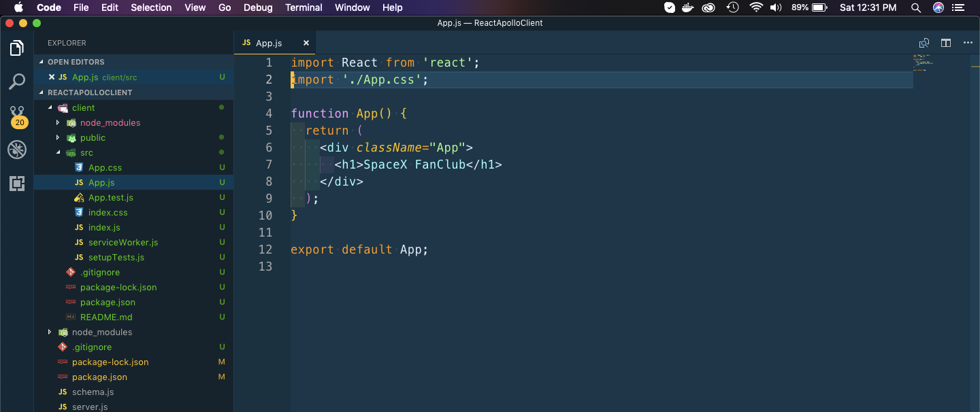Open App.css in the file tree
Image resolution: width=980 pixels, height=412 pixels.
point(105,168)
